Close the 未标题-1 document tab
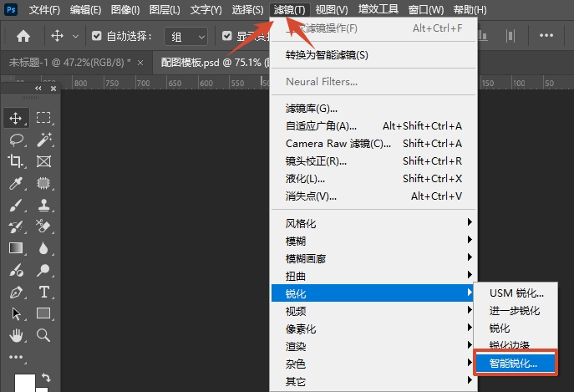 coord(140,63)
